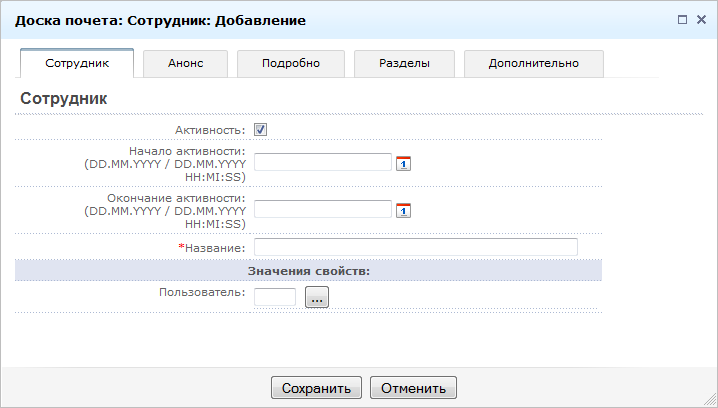
Task: Open the Разделы tab
Action: click(x=404, y=63)
